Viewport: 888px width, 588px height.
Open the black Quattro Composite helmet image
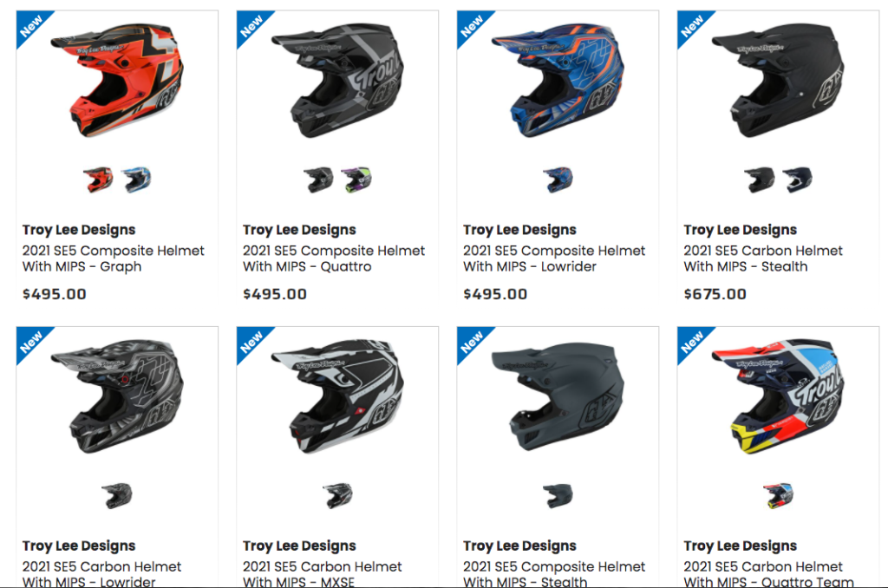pyautogui.click(x=337, y=81)
